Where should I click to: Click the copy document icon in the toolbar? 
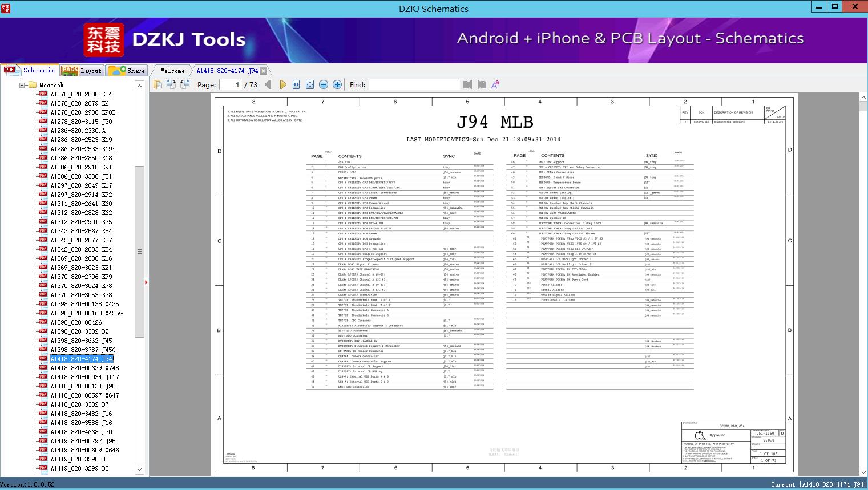point(158,84)
